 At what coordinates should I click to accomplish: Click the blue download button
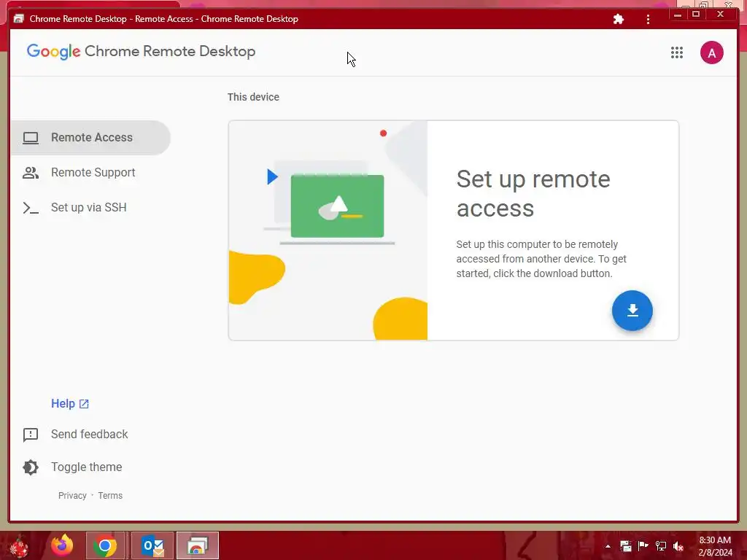pyautogui.click(x=632, y=311)
